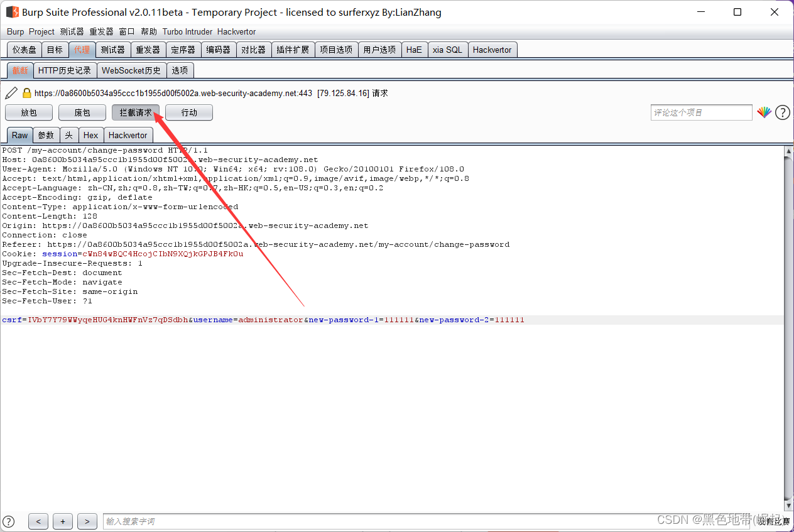Open the HTTP历史记录 sub-tab

(x=65, y=70)
